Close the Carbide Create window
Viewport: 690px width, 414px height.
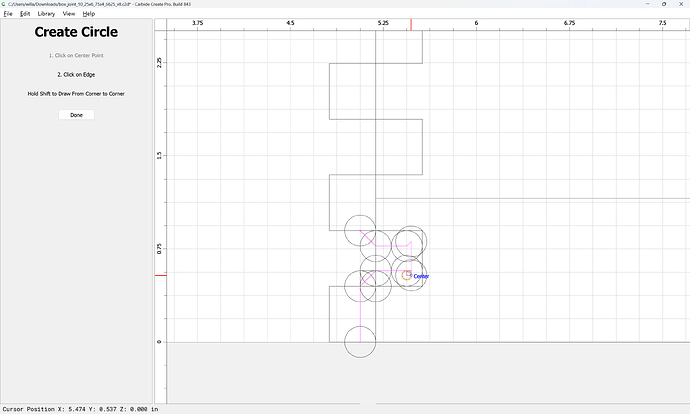tap(681, 4)
